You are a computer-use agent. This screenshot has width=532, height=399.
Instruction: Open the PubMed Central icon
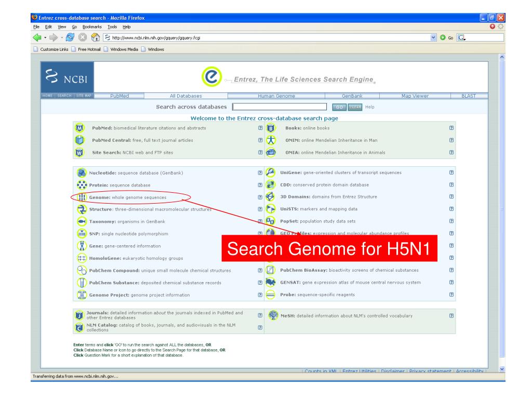pyautogui.click(x=79, y=140)
